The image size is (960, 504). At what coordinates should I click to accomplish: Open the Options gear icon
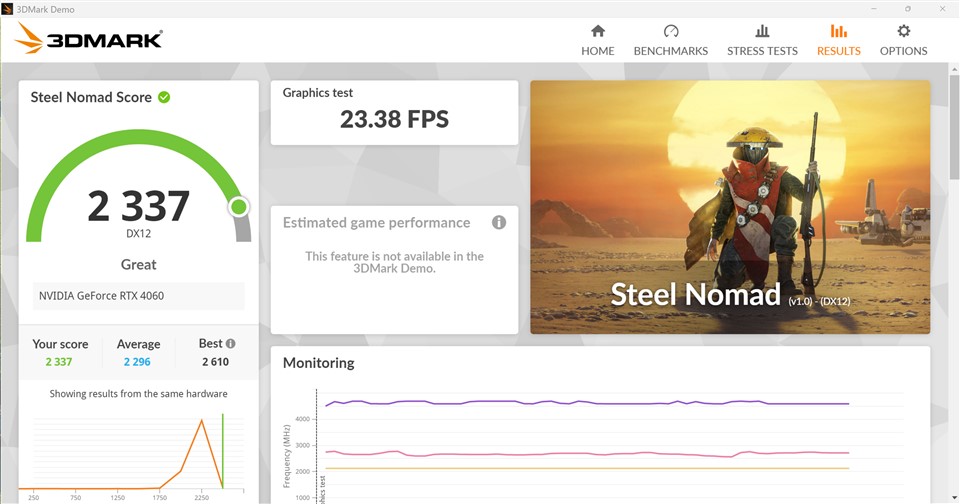coord(903,32)
